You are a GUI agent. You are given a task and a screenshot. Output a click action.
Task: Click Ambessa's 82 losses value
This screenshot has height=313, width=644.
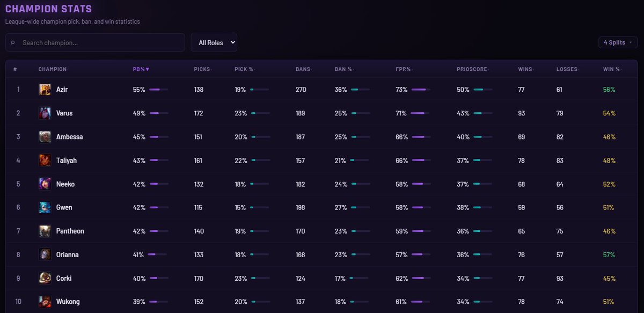[560, 137]
